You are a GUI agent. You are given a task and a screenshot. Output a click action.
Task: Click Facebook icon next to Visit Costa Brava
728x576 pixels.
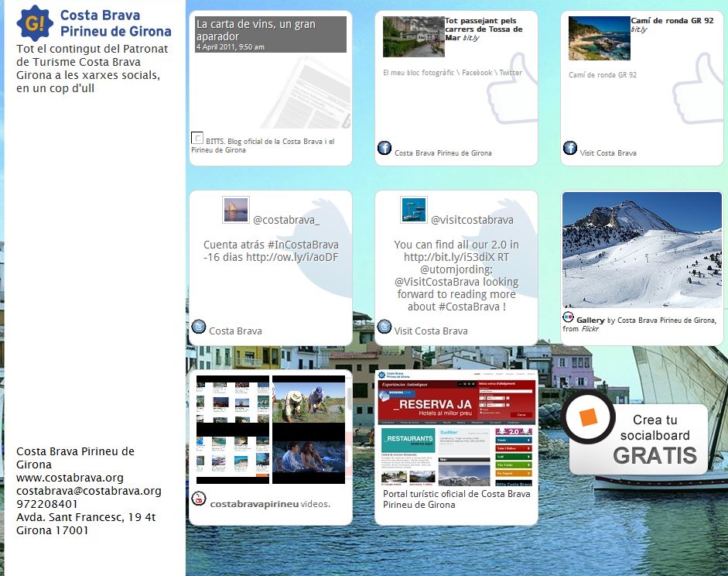(570, 148)
